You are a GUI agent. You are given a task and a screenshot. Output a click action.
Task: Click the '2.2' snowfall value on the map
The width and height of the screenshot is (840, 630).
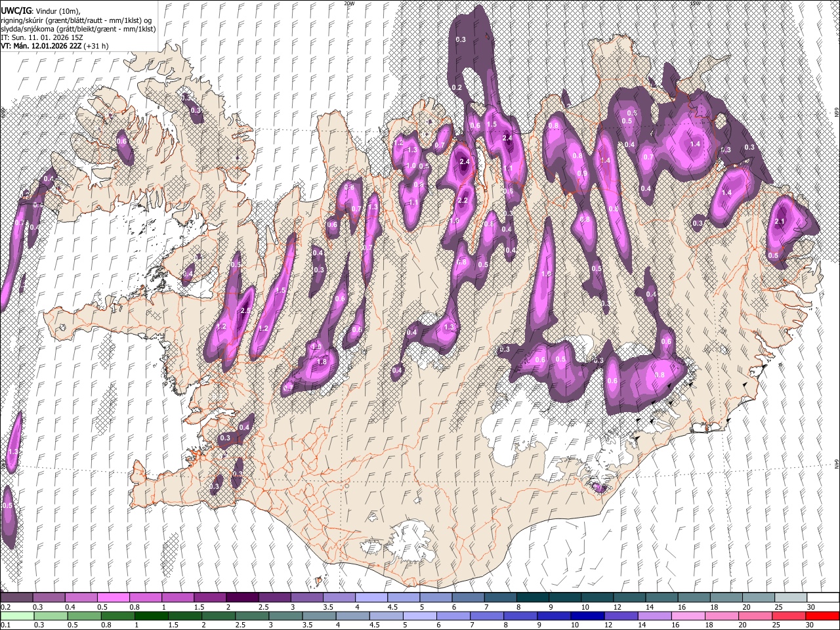coord(462,201)
